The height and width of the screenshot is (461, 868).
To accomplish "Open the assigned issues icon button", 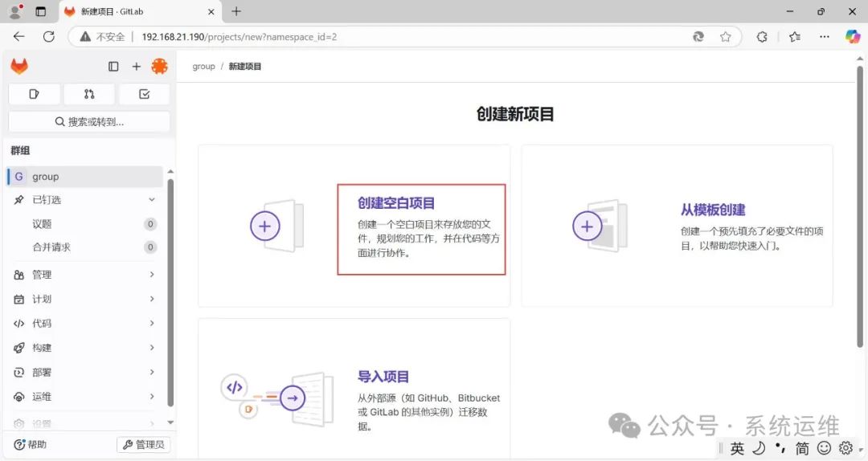I will click(34, 94).
